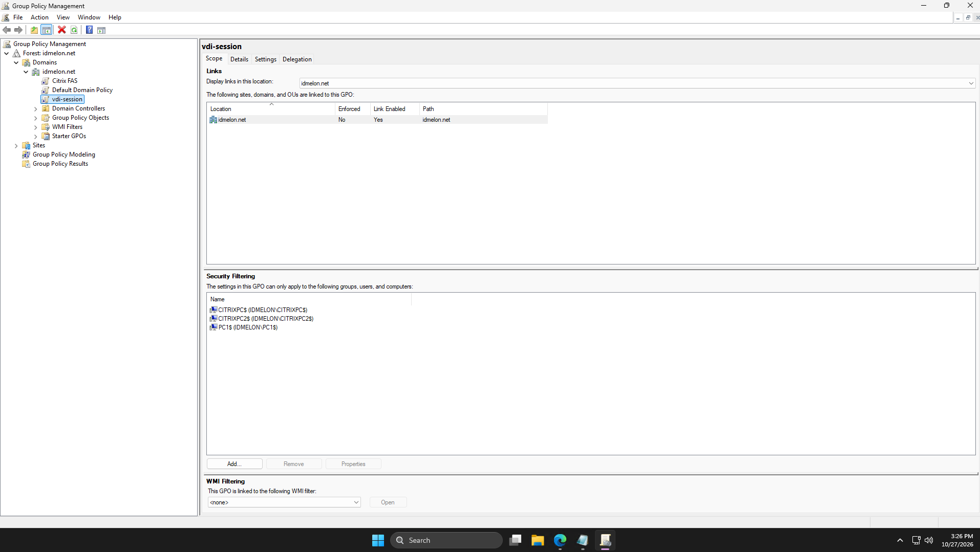Sort links by the Location column header
This screenshot has height=552, width=980.
[271, 109]
